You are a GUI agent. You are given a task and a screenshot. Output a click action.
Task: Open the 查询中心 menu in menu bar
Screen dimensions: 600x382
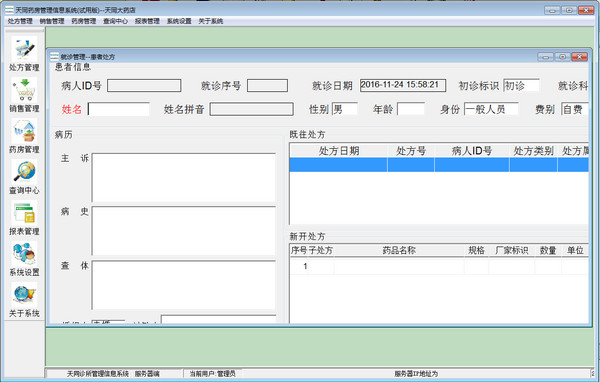click(x=115, y=21)
